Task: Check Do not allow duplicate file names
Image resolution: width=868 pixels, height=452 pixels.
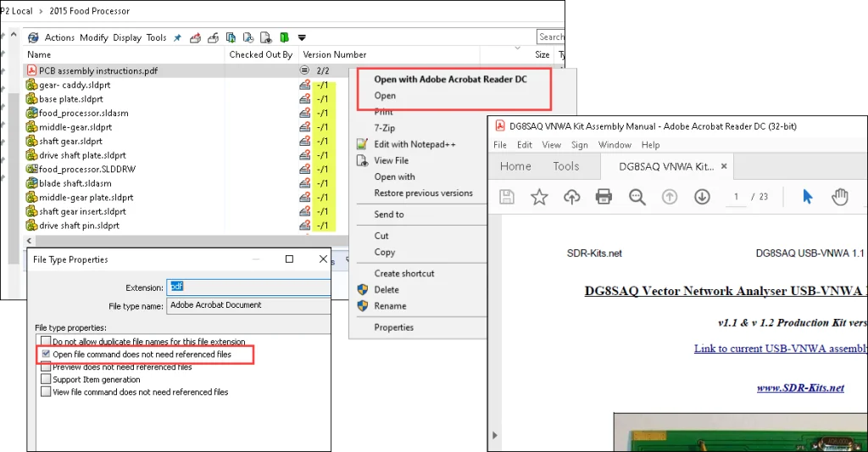Action: 46,342
